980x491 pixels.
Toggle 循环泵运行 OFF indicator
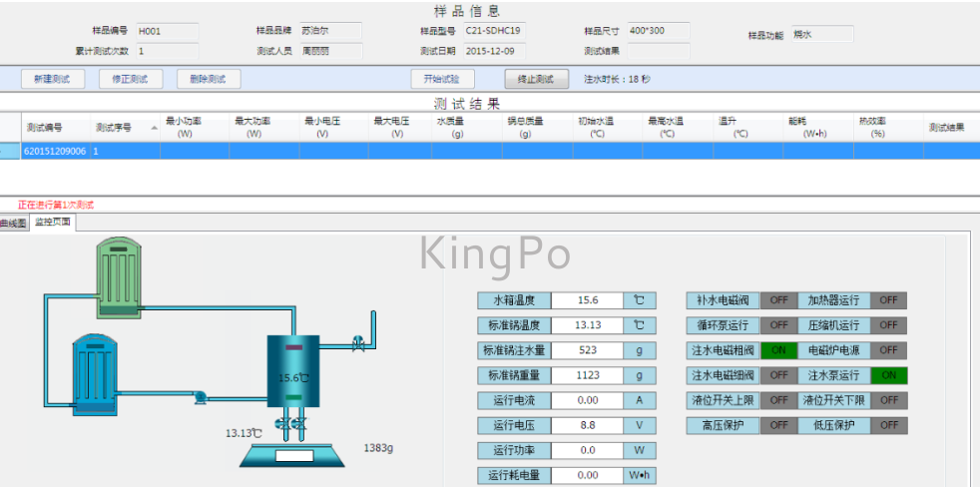click(778, 325)
